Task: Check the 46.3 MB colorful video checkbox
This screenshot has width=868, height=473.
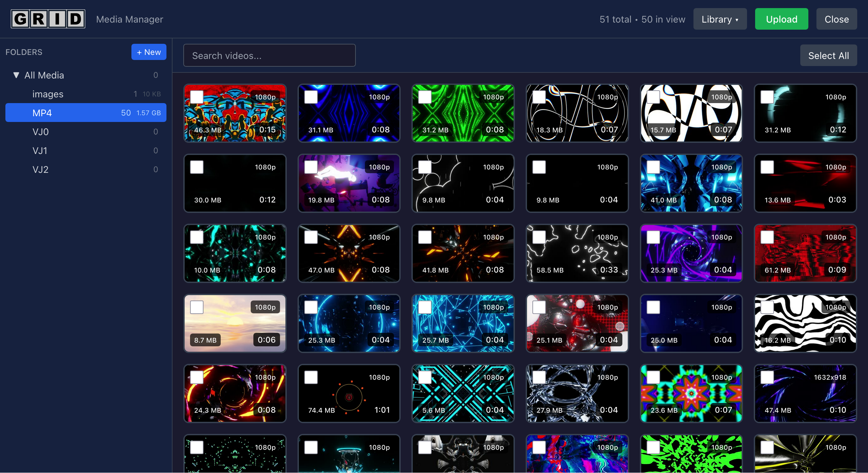Action: 196,97
